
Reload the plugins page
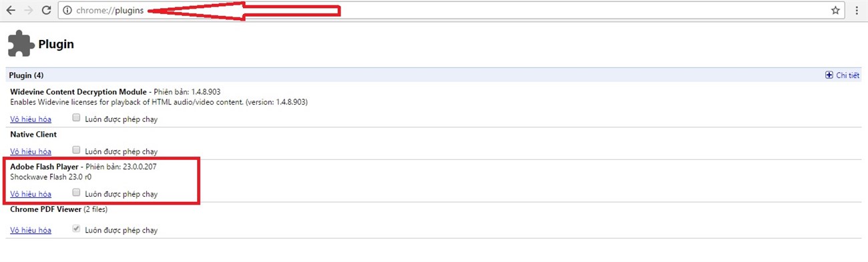[46, 10]
